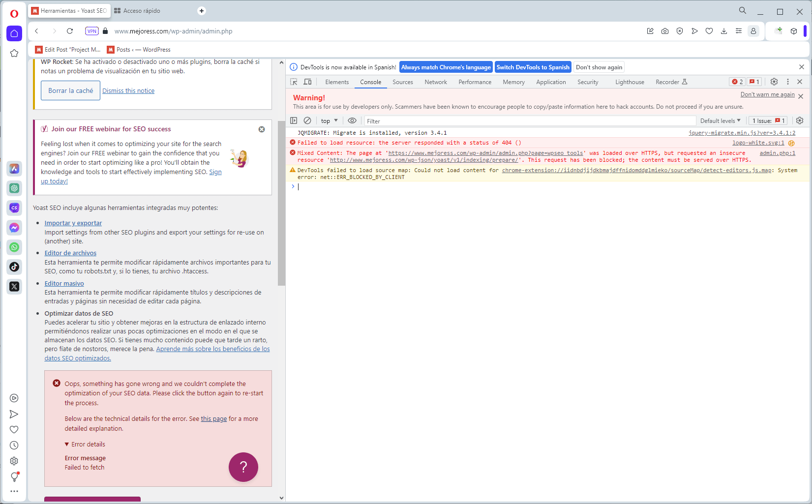Click Dismiss this notice link
Viewport: 812px width, 504px height.
tap(128, 91)
